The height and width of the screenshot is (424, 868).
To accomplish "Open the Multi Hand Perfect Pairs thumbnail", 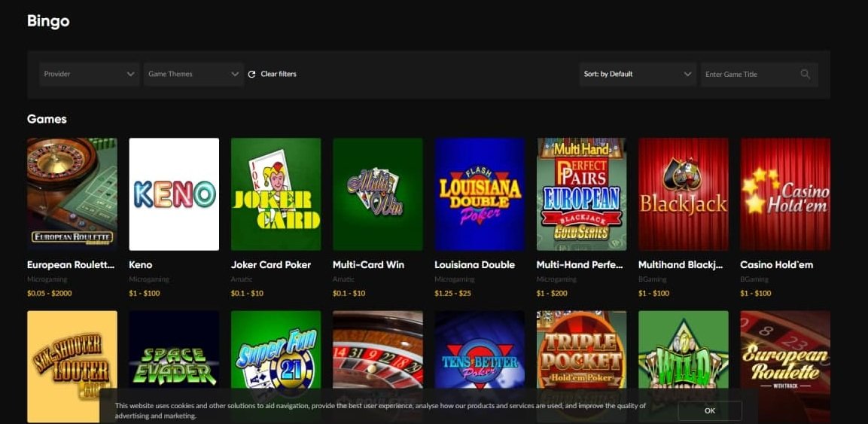I will tap(581, 194).
